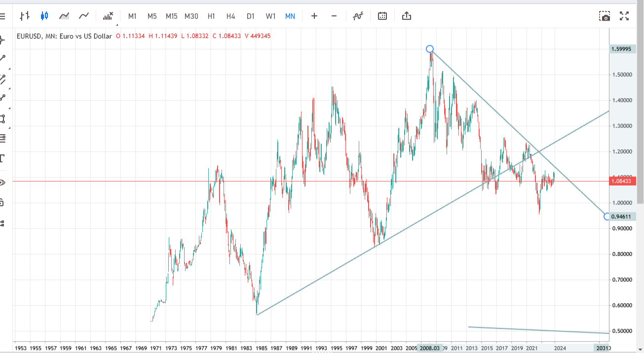
Task: Click the EURUSD, MN chart title
Action: [x=64, y=36]
